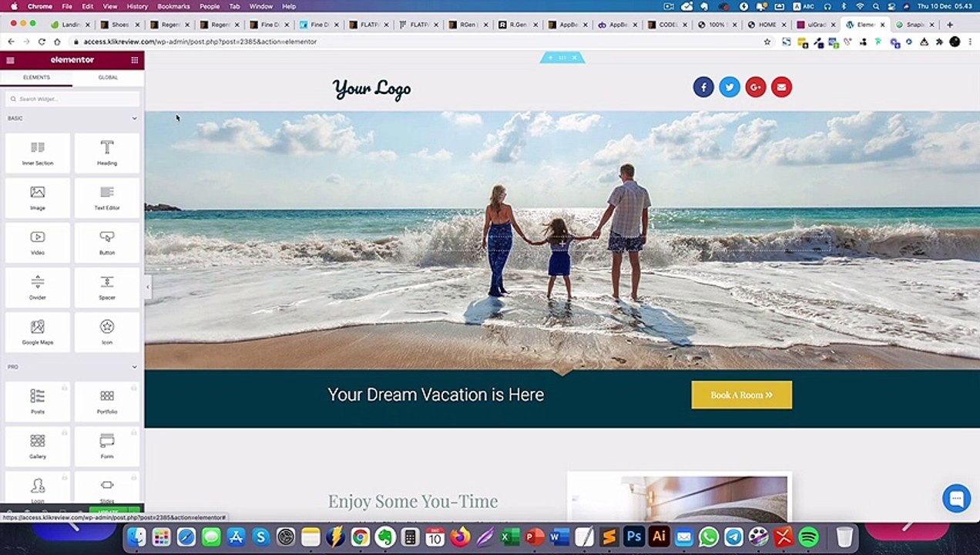Open WhatsApp from the dock

(709, 536)
